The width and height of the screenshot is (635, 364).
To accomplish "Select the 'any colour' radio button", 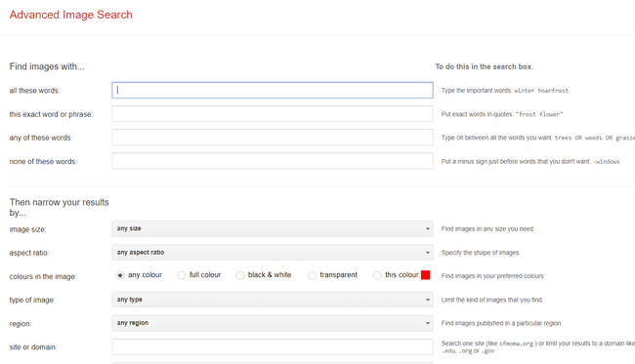I will (120, 275).
